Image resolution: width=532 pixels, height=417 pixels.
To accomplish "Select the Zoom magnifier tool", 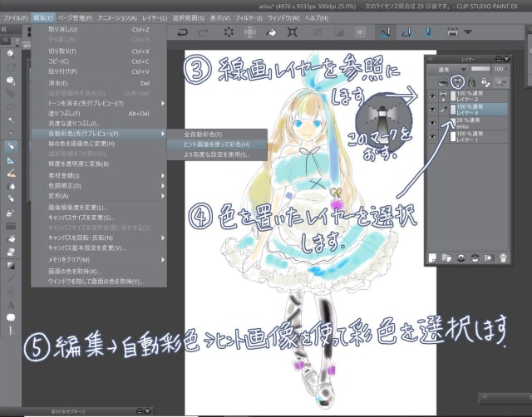I will point(11,53).
